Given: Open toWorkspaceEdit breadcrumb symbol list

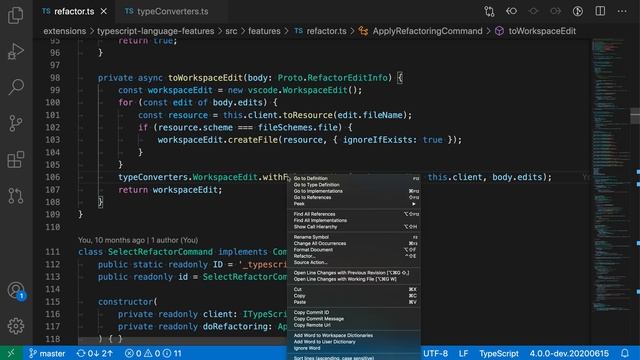Looking at the screenshot, I should (535, 31).
